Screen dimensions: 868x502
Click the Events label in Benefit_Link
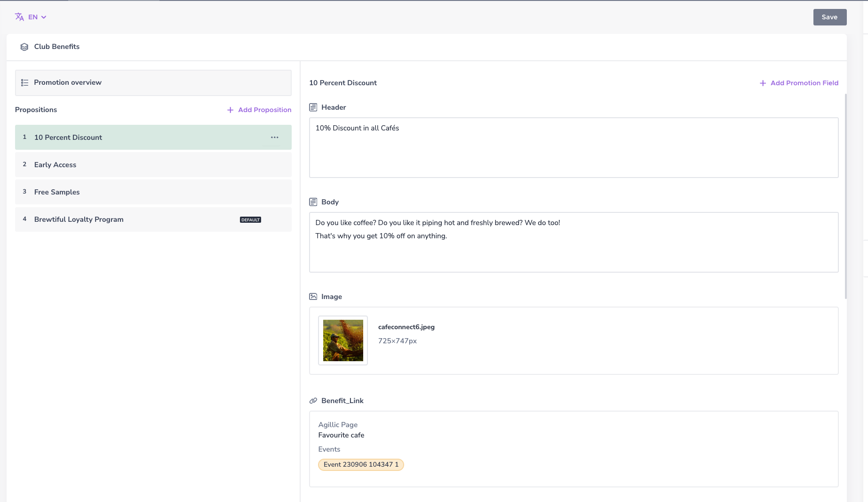[329, 449]
